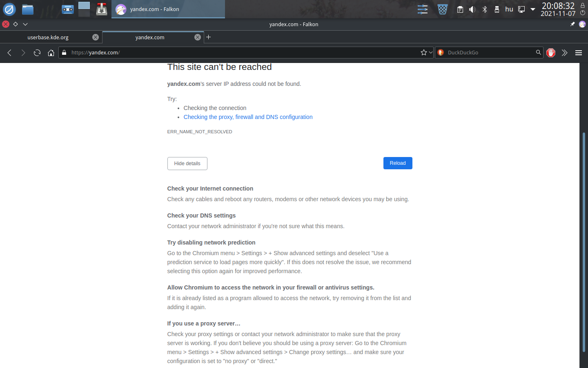The image size is (588, 368).
Task: Go forward one page
Action: click(23, 52)
